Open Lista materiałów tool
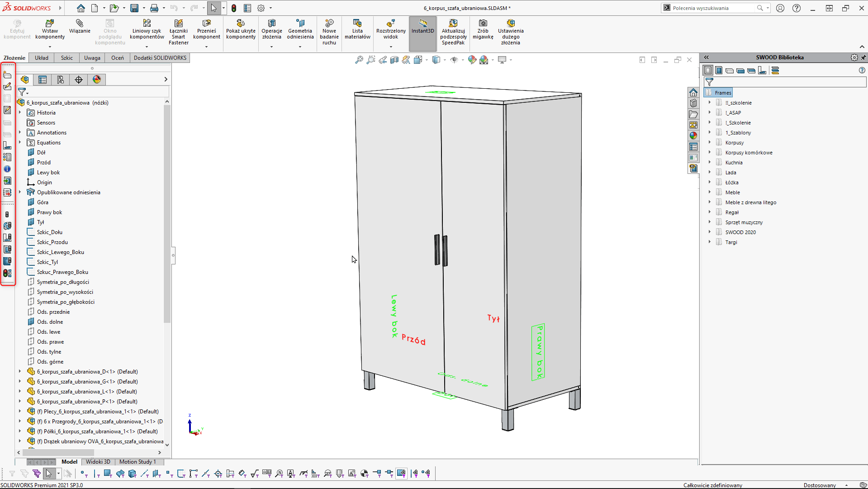 click(x=357, y=24)
